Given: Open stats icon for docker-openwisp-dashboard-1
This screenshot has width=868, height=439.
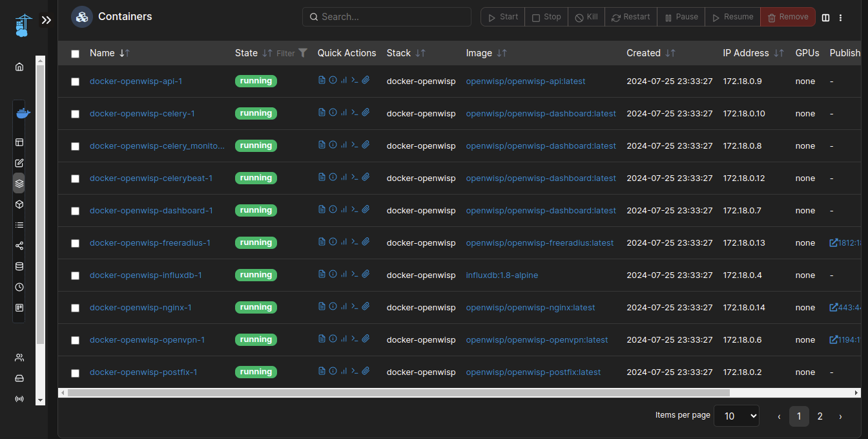Looking at the screenshot, I should pos(344,209).
